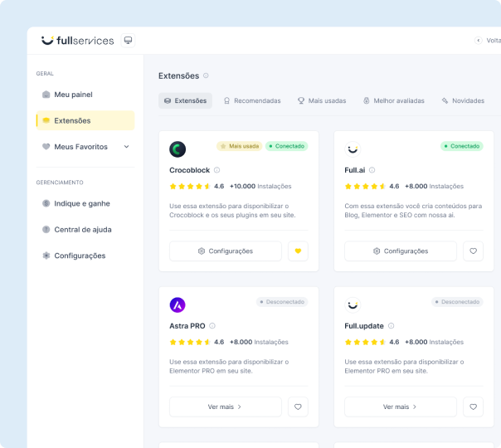The image size is (501, 448).
Task: Open the Melhor avaliadas tab
Action: pyautogui.click(x=393, y=100)
